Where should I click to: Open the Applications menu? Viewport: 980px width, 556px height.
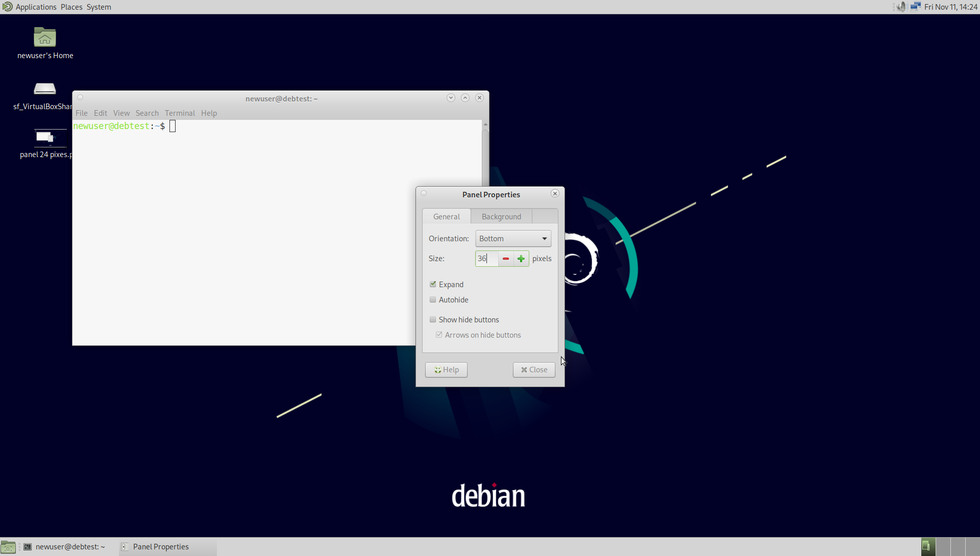[36, 7]
